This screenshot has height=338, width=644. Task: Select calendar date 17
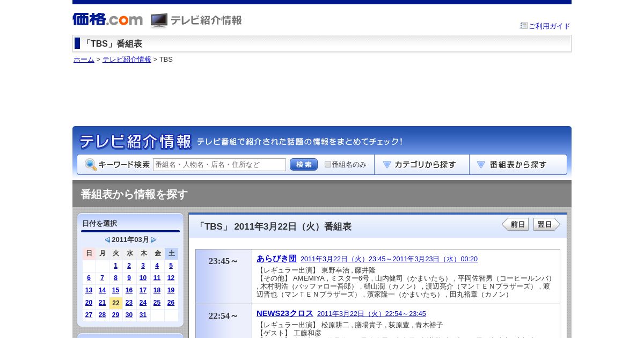143,290
